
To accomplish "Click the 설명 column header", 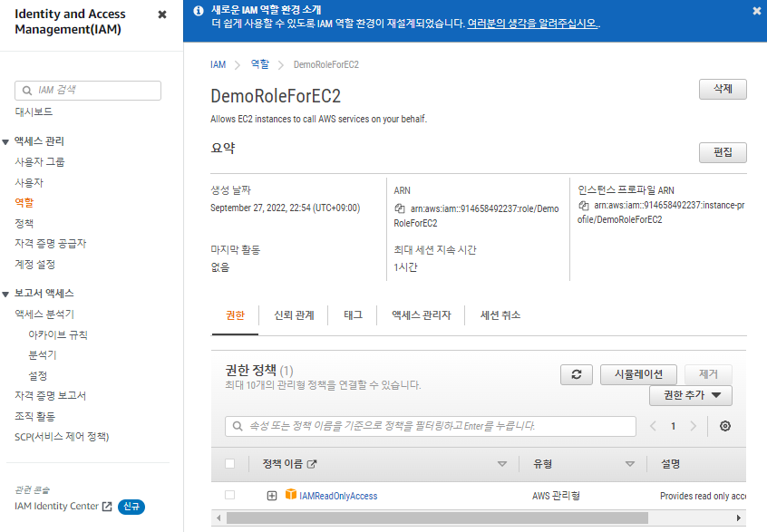I will 671,464.
